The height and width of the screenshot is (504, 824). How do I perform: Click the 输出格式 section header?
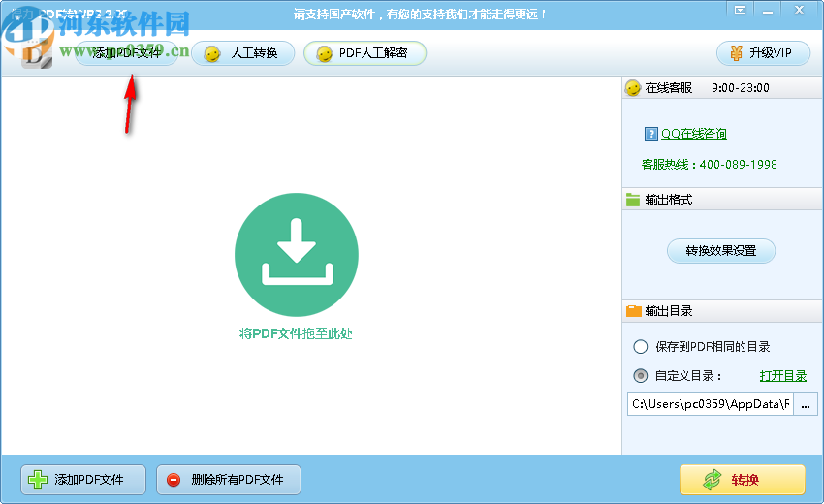pyautogui.click(x=722, y=200)
